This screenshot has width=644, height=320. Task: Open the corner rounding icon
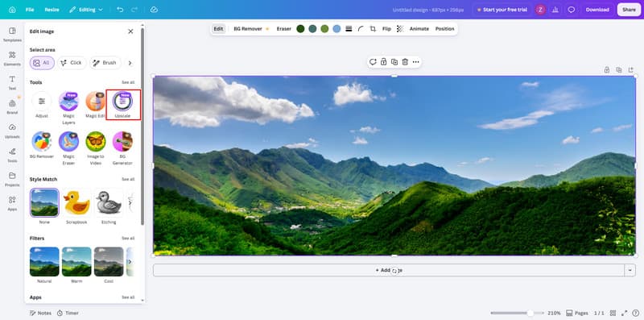361,29
